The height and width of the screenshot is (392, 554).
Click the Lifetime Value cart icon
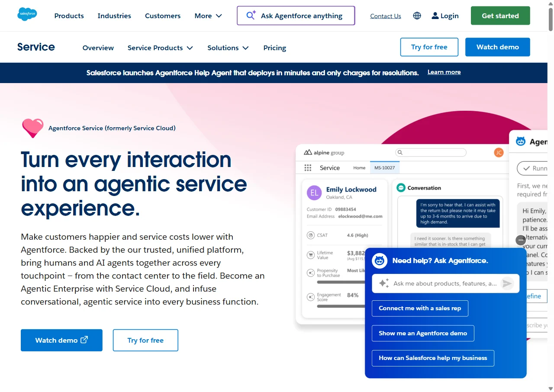(x=310, y=255)
